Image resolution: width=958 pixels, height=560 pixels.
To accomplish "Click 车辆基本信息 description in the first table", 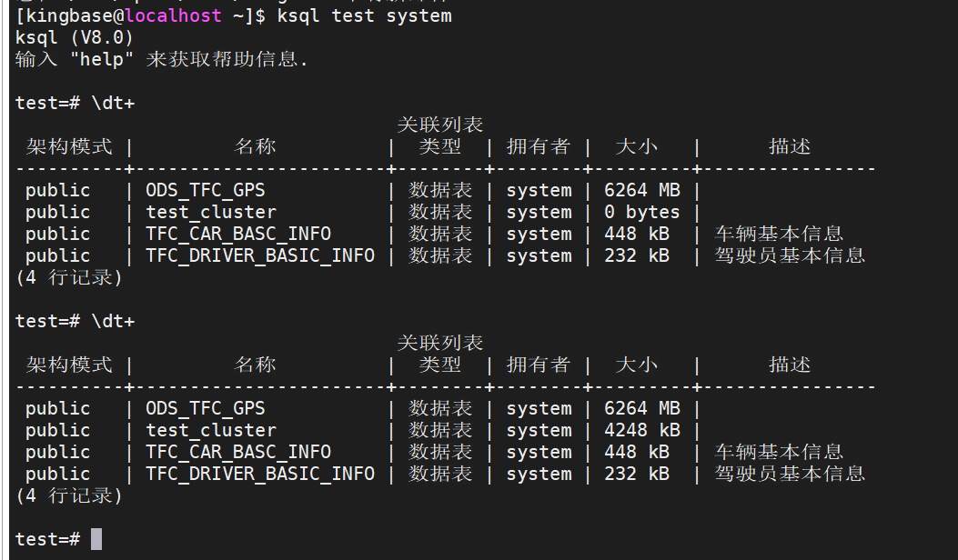I will point(780,234).
